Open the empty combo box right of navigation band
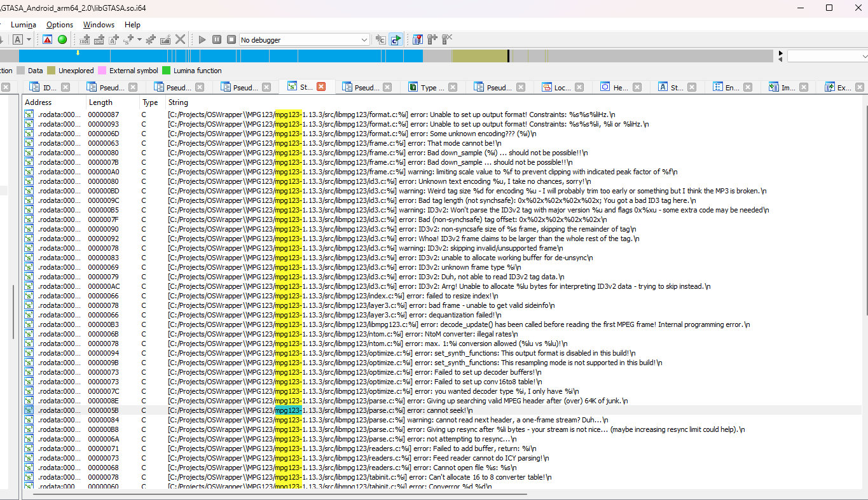 pyautogui.click(x=827, y=56)
